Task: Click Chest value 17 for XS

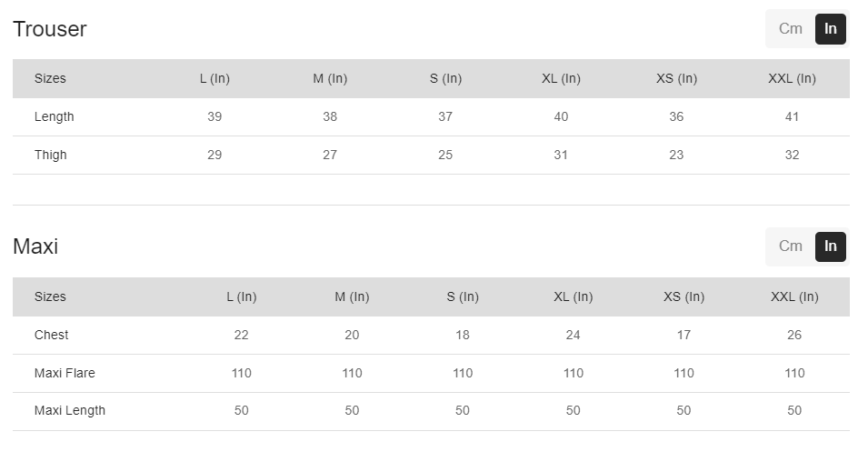Action: 683,335
